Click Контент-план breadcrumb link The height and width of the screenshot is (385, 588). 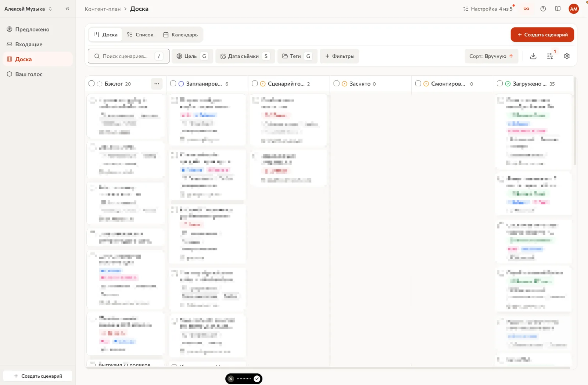pyautogui.click(x=103, y=9)
